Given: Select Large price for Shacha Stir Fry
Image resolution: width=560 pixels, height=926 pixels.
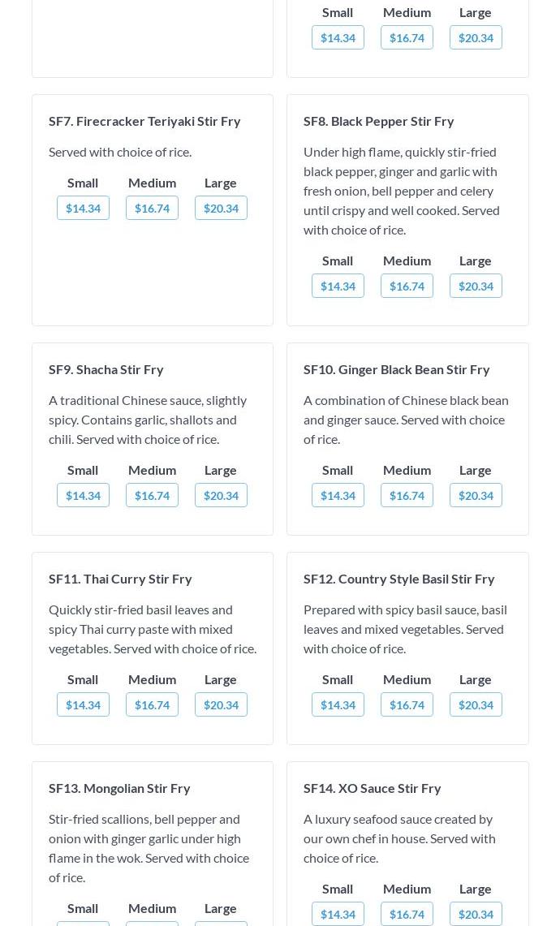Looking at the screenshot, I should point(221,495).
